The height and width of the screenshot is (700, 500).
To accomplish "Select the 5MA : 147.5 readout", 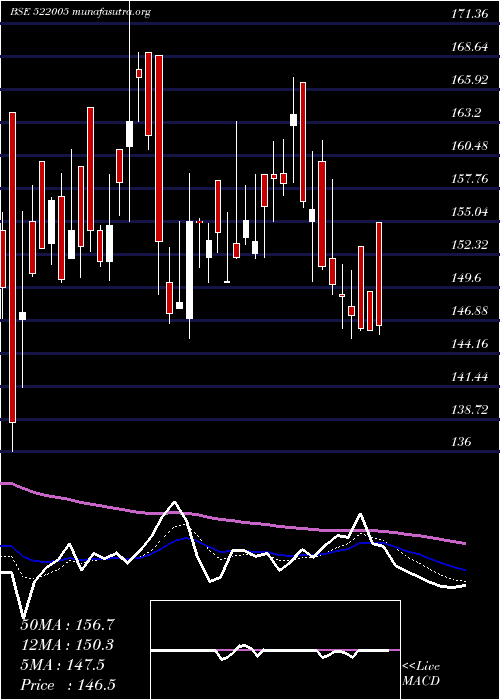I will point(62,666).
